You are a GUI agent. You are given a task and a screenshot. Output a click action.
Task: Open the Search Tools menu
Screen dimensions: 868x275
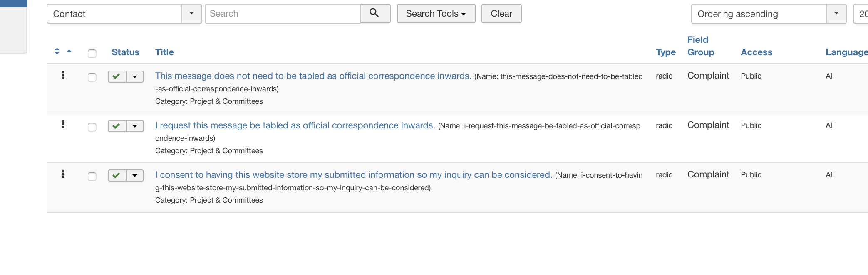coord(436,14)
